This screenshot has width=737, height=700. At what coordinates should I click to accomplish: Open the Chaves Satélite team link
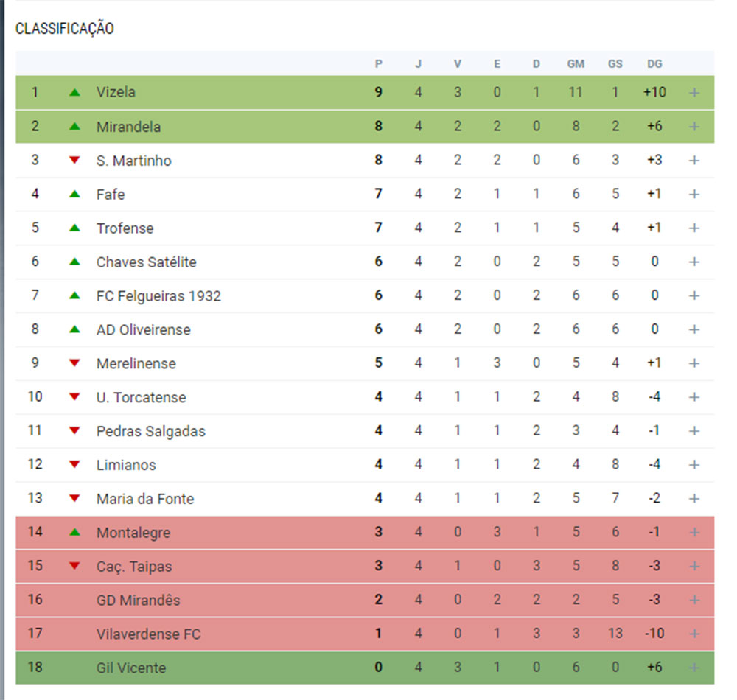pos(146,262)
